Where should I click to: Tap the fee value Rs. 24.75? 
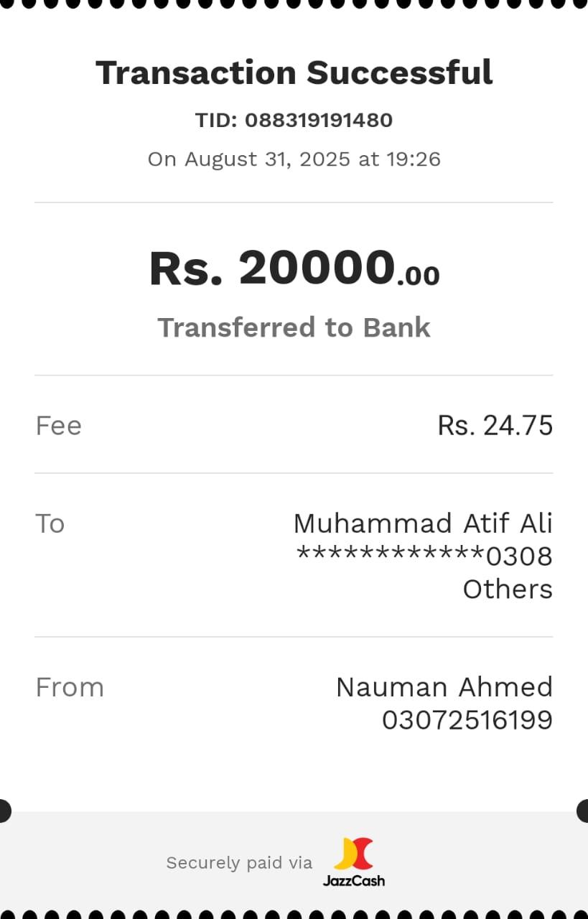[495, 426]
